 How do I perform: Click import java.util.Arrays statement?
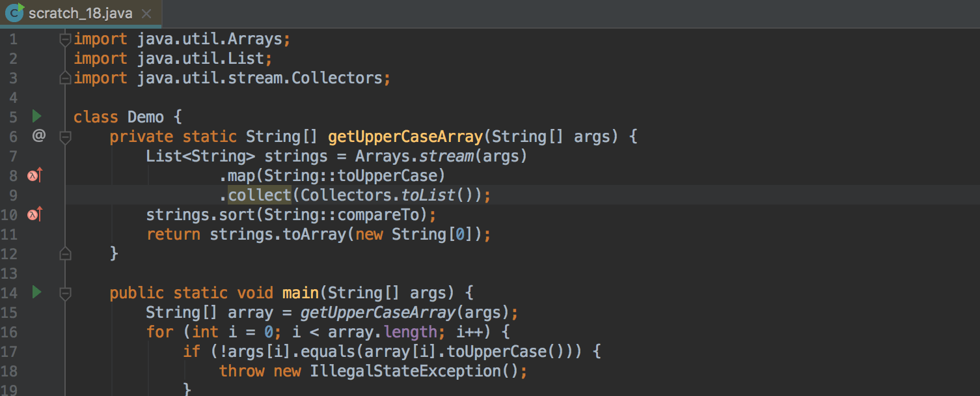pyautogui.click(x=182, y=38)
